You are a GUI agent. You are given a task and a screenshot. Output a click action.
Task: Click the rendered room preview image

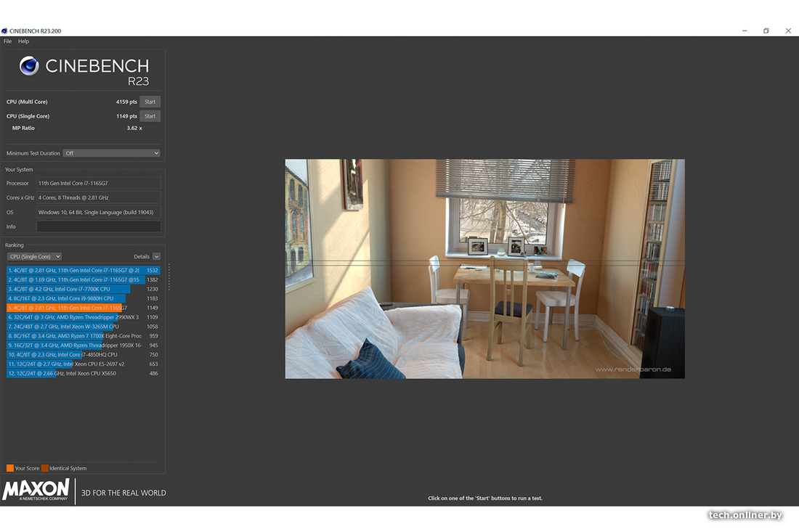(x=484, y=269)
